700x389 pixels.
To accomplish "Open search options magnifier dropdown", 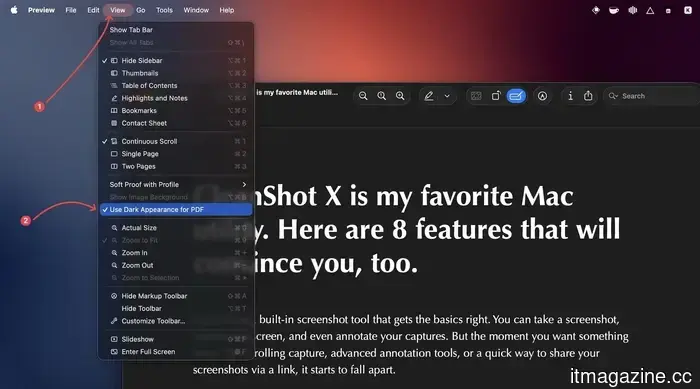I will click(613, 96).
